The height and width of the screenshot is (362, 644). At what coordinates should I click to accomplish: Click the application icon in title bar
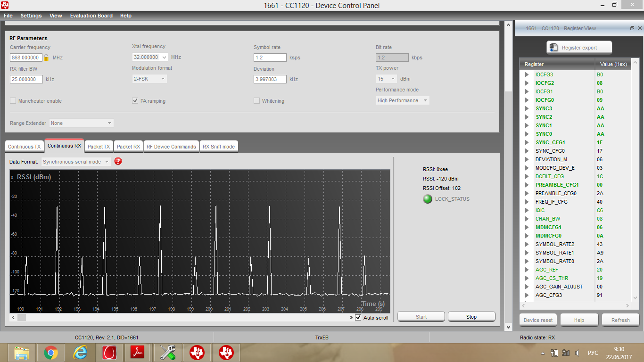point(5,5)
